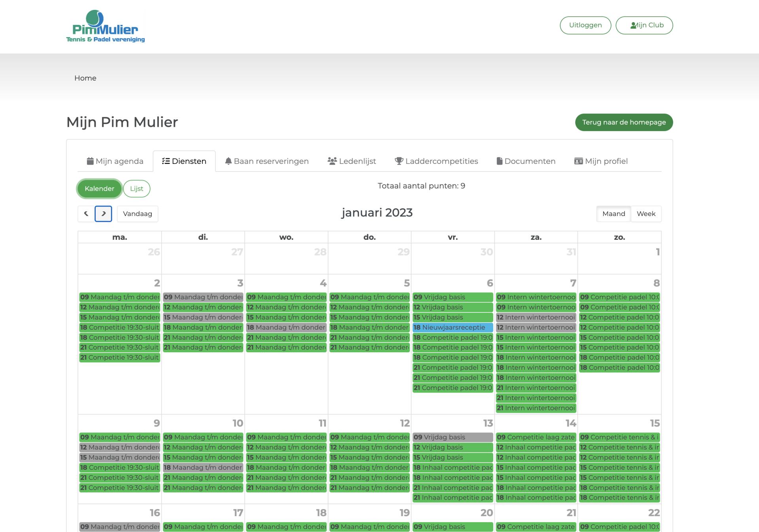Viewport: 759px width, 532px height.
Task: Select the Maand calendar view
Action: [x=614, y=214]
